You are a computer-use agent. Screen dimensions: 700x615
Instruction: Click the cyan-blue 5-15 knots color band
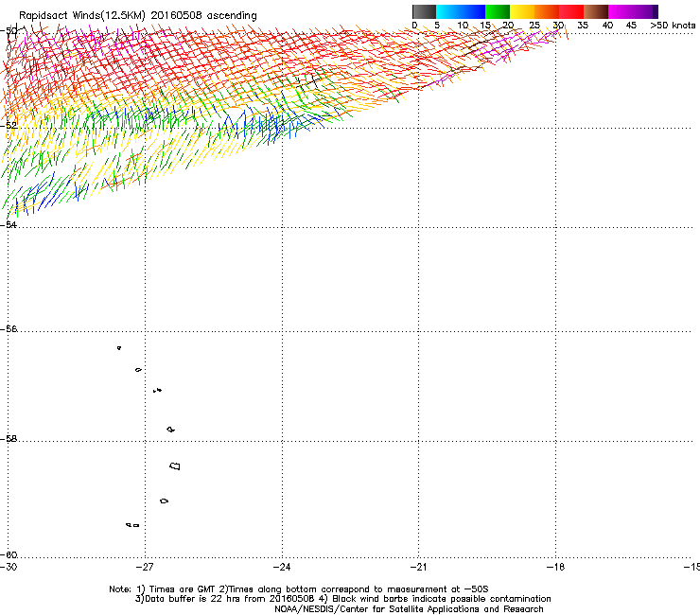[461, 11]
